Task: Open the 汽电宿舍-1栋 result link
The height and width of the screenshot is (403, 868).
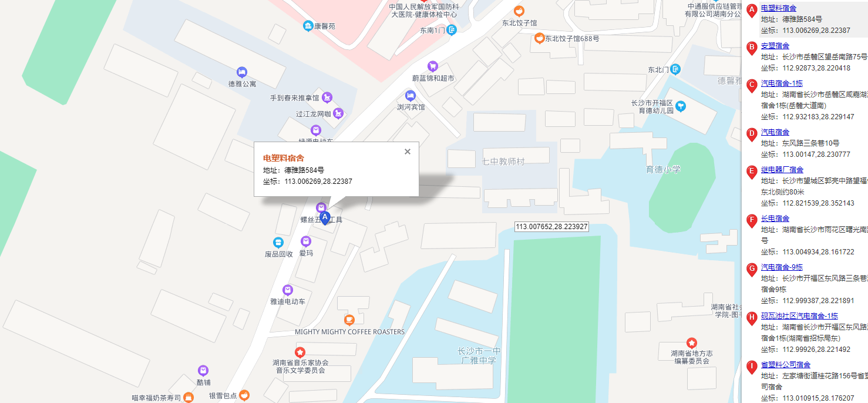Action: pyautogui.click(x=782, y=83)
